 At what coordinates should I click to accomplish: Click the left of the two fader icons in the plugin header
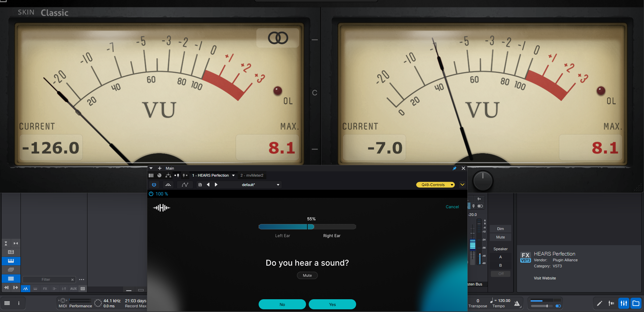177,175
